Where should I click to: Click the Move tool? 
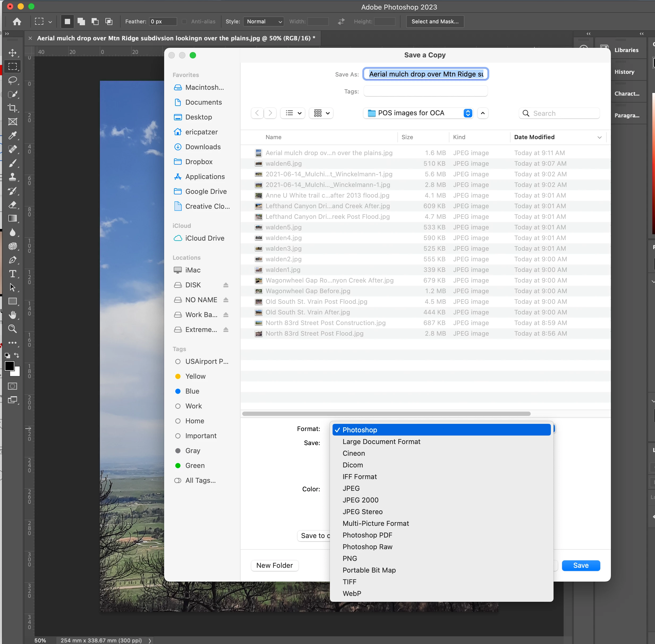click(12, 53)
